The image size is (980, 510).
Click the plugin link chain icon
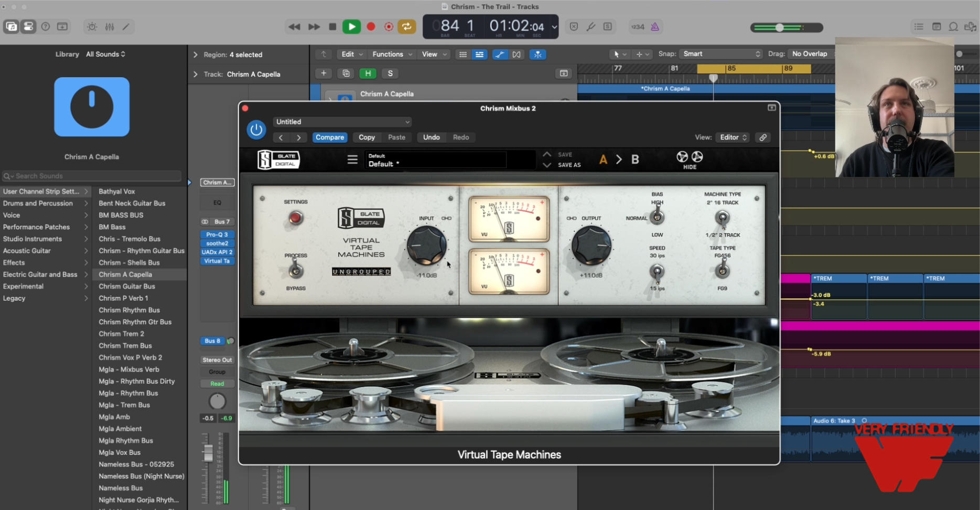point(763,137)
